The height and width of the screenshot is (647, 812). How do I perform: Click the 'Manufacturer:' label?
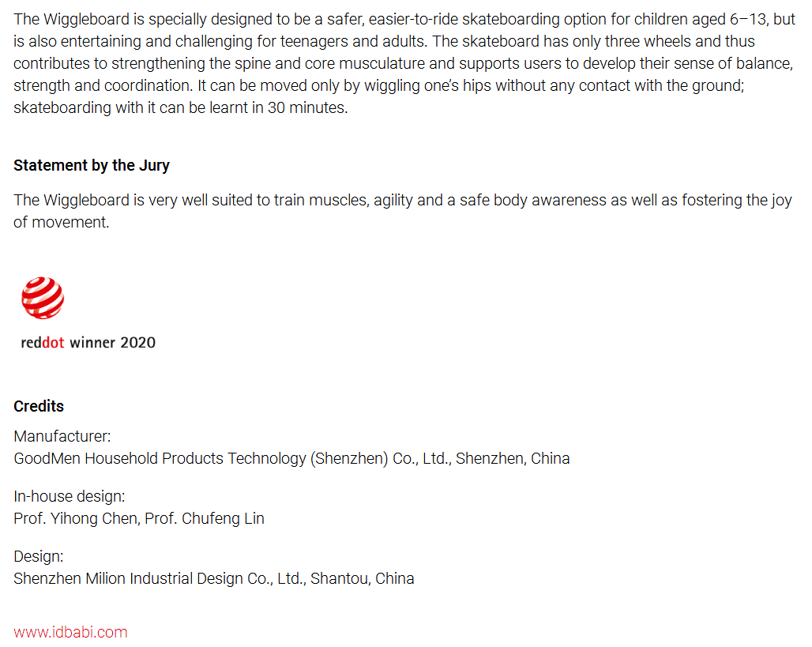coord(62,436)
